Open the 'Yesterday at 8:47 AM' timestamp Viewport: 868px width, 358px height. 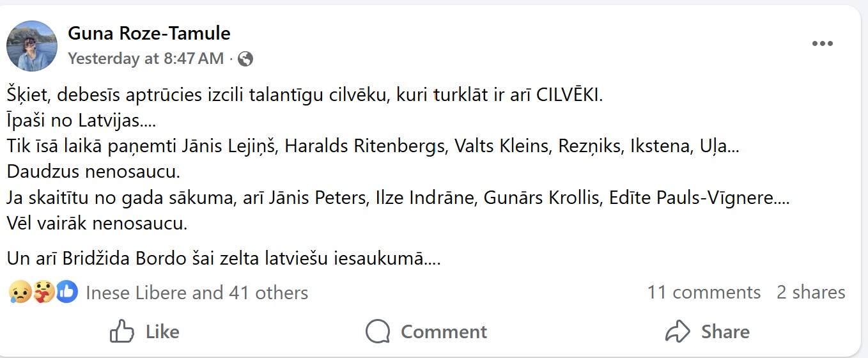click(146, 59)
